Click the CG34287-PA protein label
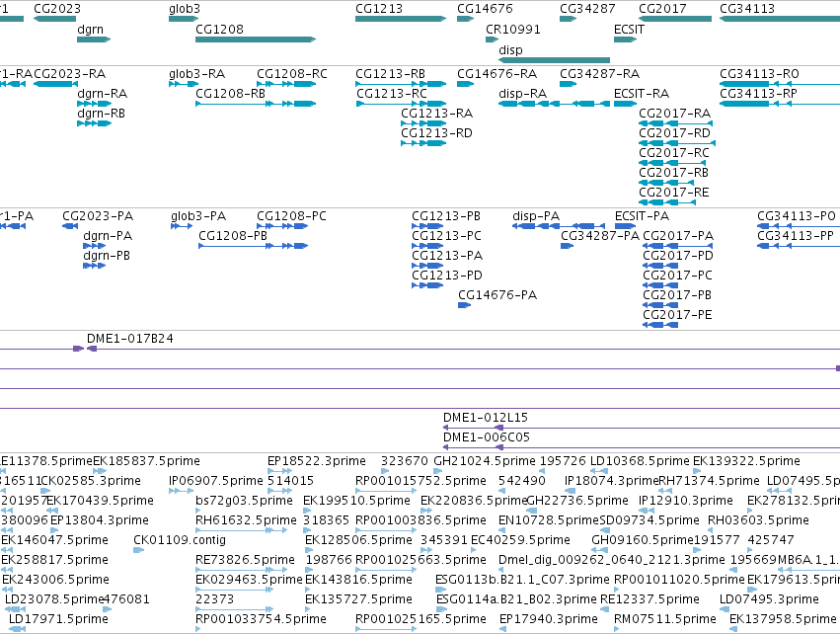This screenshot has height=634, width=840. pyautogui.click(x=600, y=236)
